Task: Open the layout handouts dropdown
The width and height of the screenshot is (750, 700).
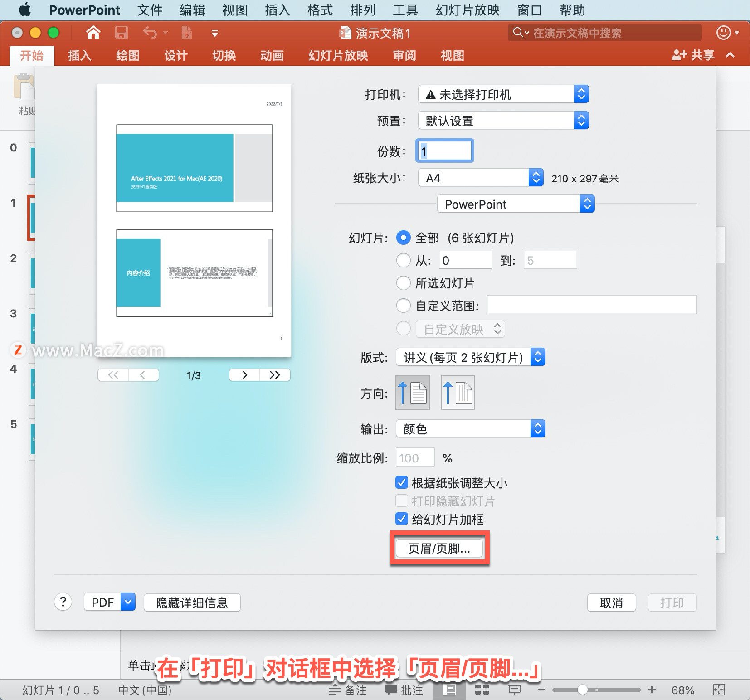Action: (x=471, y=357)
